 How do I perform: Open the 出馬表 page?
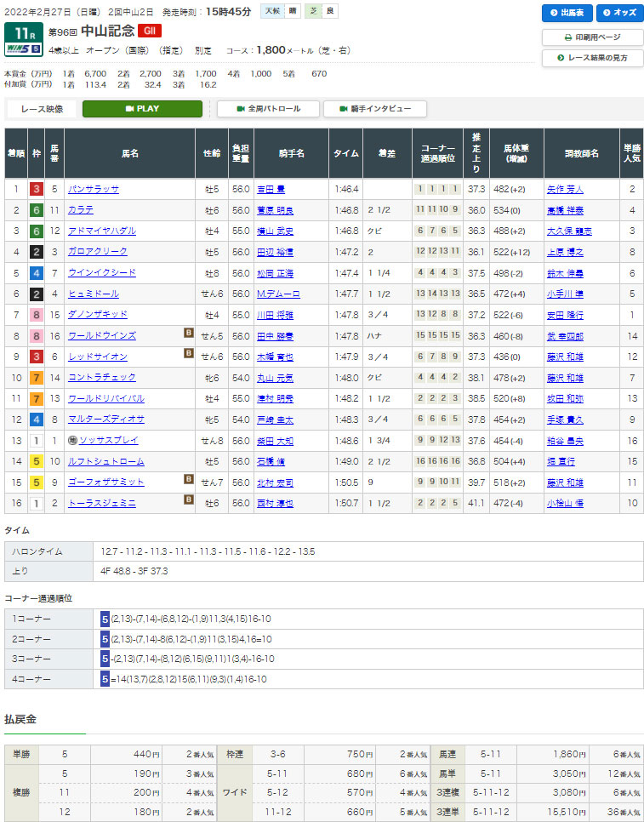coord(567,13)
